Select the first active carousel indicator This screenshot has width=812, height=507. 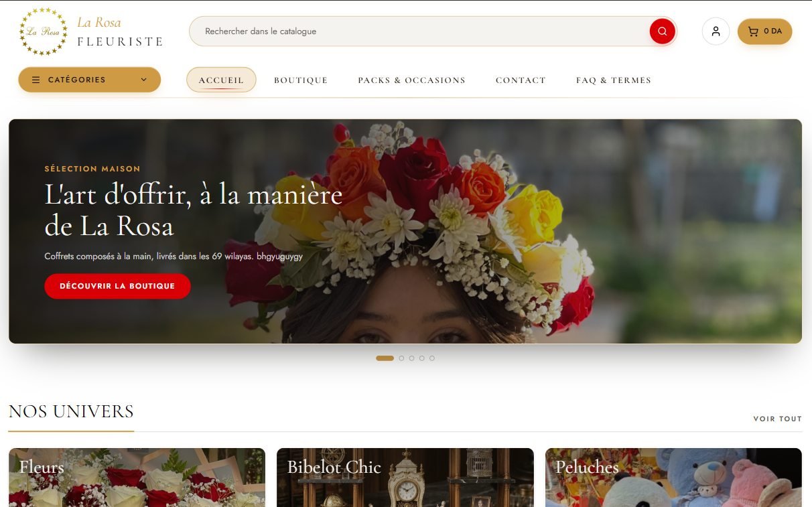pyautogui.click(x=385, y=358)
